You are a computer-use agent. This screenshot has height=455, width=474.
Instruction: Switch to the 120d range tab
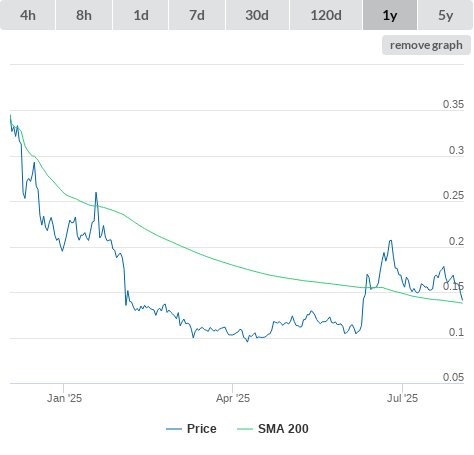[x=326, y=15]
